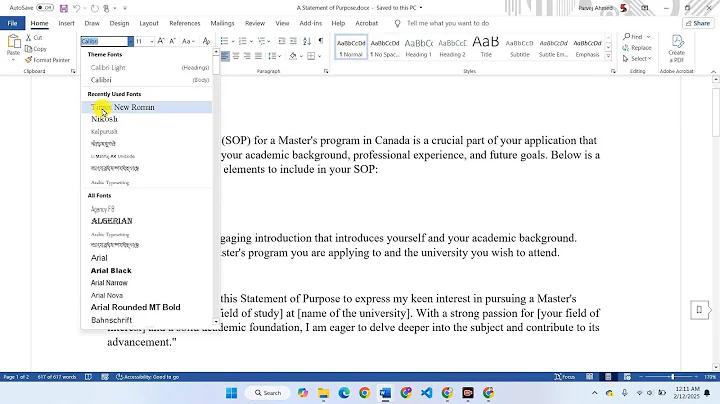This screenshot has height=404, width=720.
Task: Switch to Read Mode view
Action: (590, 377)
